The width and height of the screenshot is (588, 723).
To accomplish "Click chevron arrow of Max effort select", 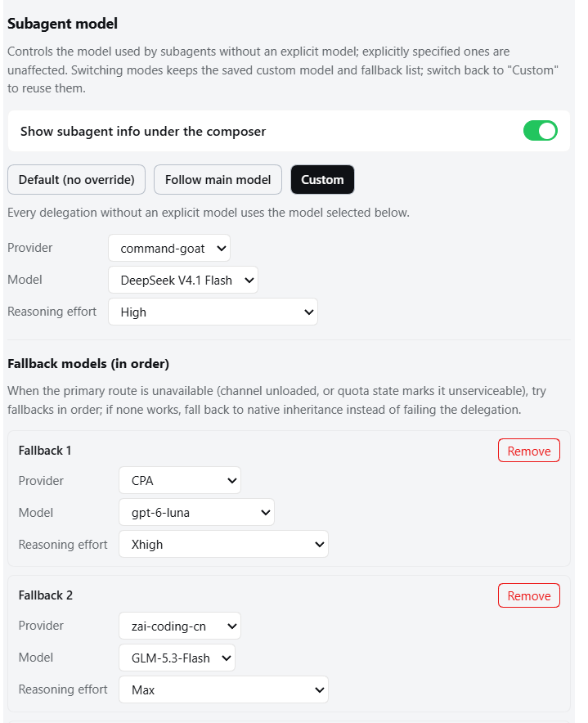I will pos(319,689).
